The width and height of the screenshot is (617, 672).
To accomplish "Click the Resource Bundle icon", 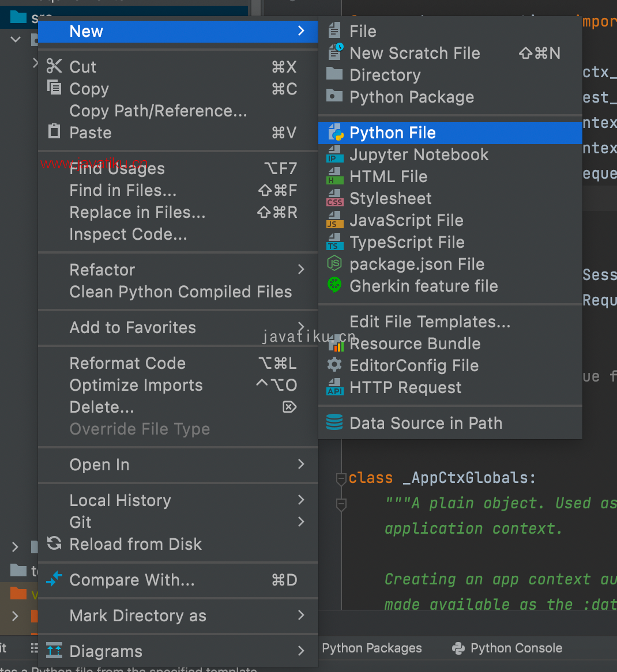I will pos(337,343).
